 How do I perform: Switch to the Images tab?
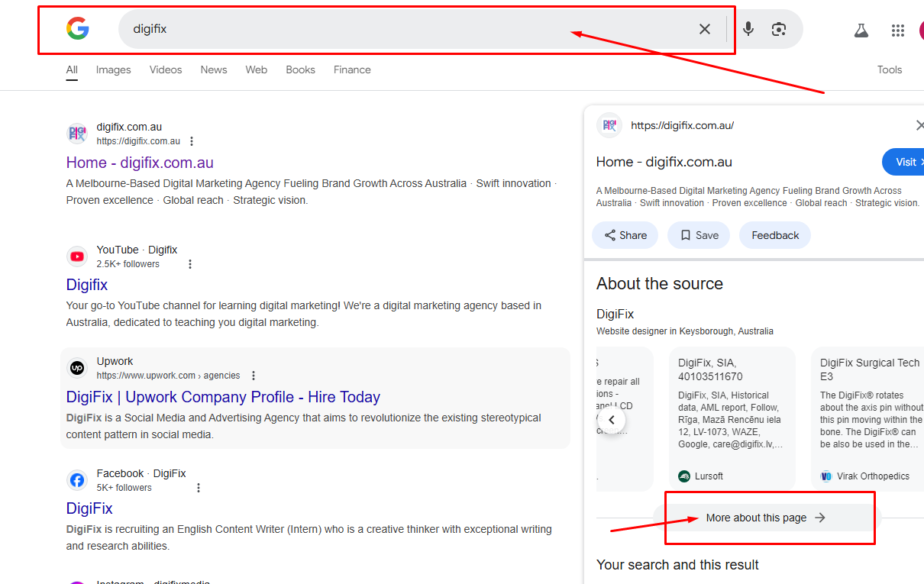click(114, 69)
